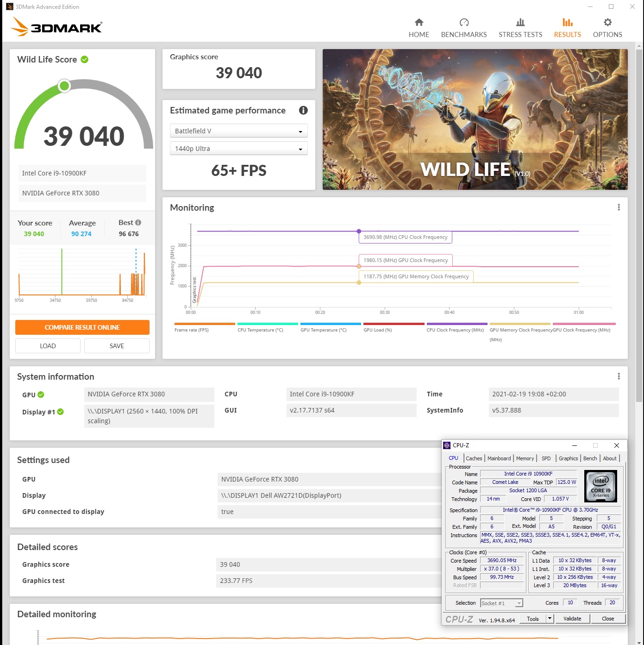Switch to the Graphics tab in CPU-Z

point(569,458)
